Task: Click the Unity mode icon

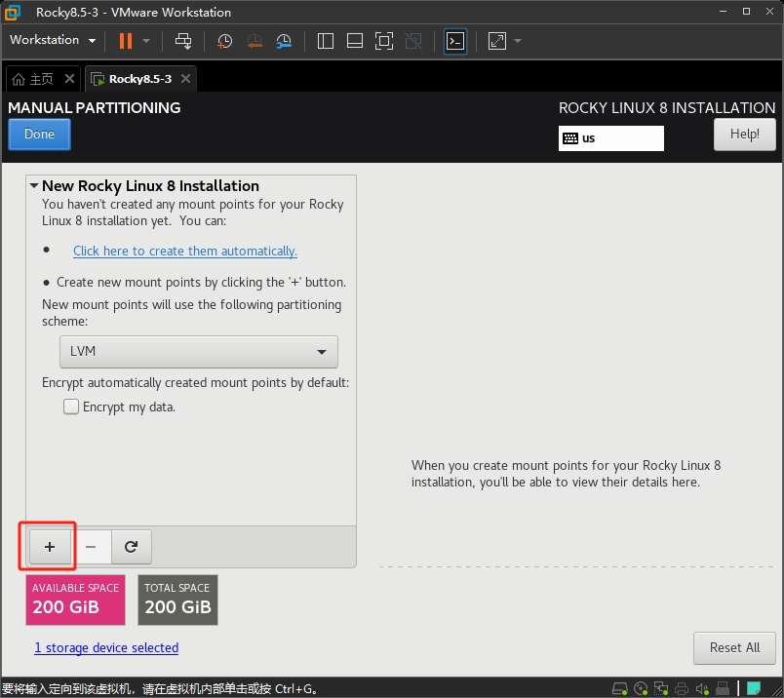Action: pos(413,41)
